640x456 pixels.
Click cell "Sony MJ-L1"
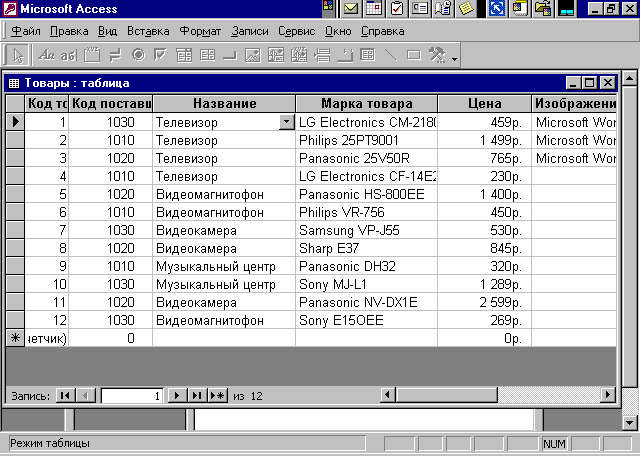(367, 284)
